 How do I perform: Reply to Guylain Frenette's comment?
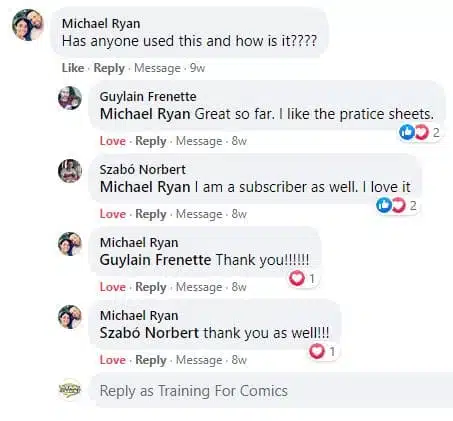151,141
